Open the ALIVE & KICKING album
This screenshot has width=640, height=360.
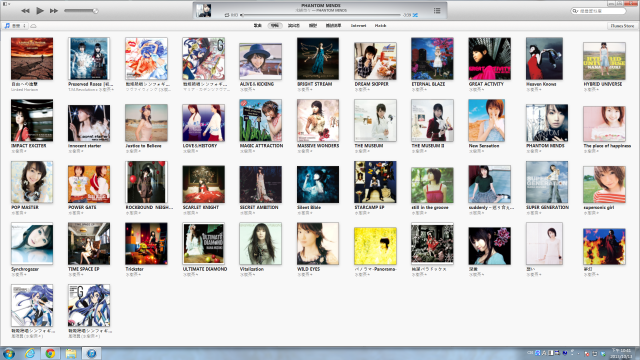260,61
